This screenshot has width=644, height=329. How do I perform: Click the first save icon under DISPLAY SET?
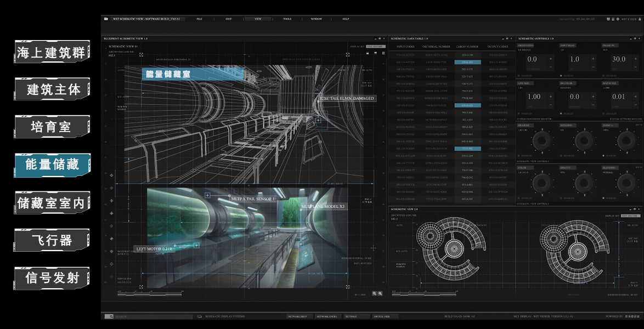pos(368,53)
